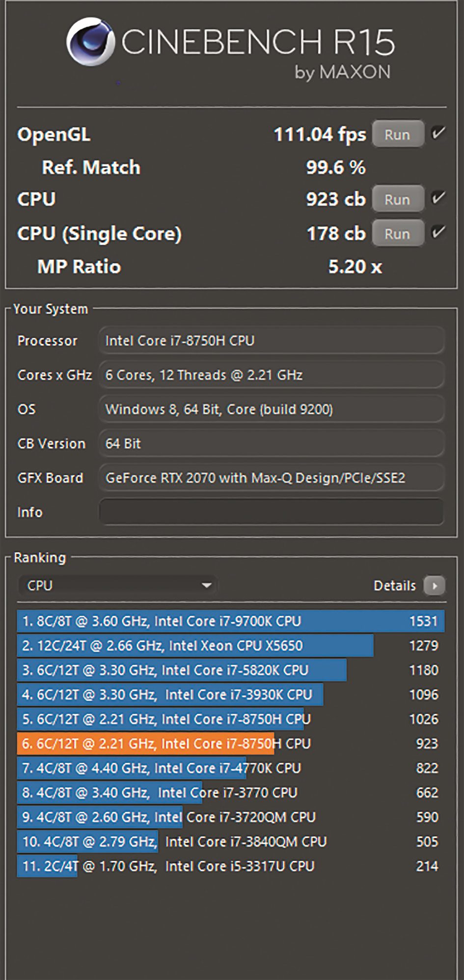Select the top-ranked i7-9700K entry
464x980 pixels.
click(231, 621)
